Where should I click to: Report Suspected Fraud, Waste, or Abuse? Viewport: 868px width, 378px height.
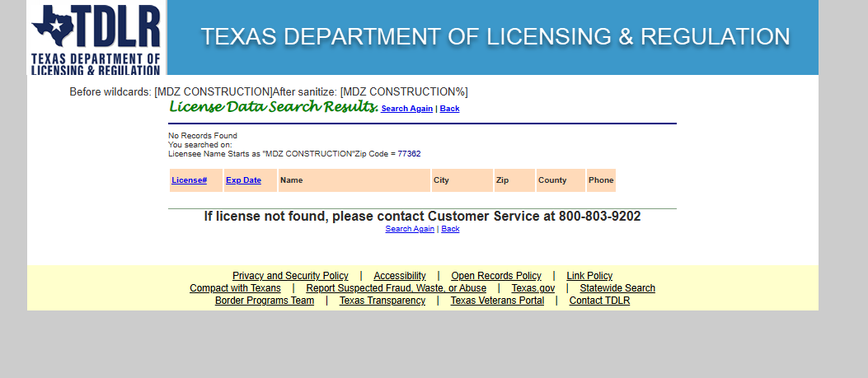pyautogui.click(x=396, y=287)
